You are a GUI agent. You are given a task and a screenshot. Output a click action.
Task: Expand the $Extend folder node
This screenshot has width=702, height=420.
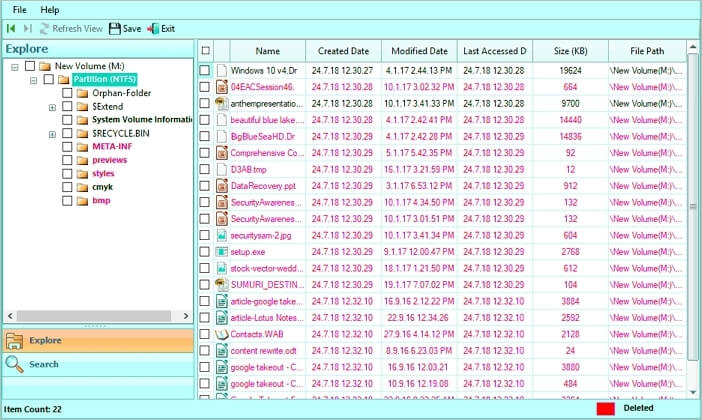(52, 106)
